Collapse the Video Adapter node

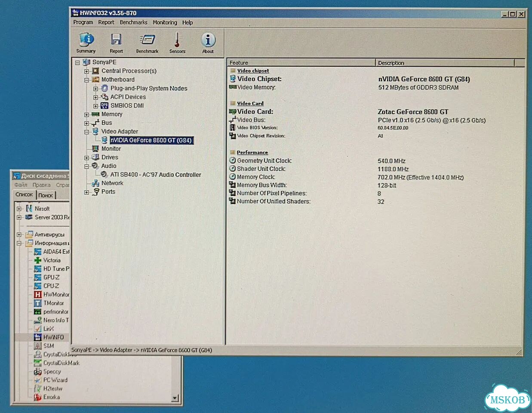pyautogui.click(x=86, y=132)
